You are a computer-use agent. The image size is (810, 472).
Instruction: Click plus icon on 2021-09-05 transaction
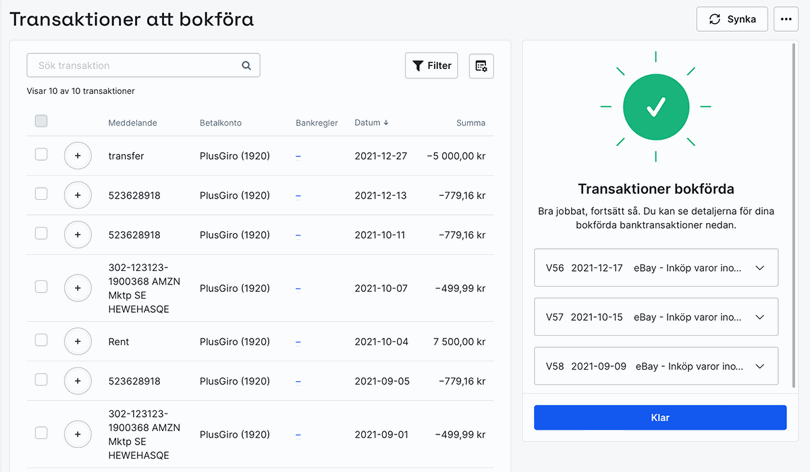click(x=77, y=381)
